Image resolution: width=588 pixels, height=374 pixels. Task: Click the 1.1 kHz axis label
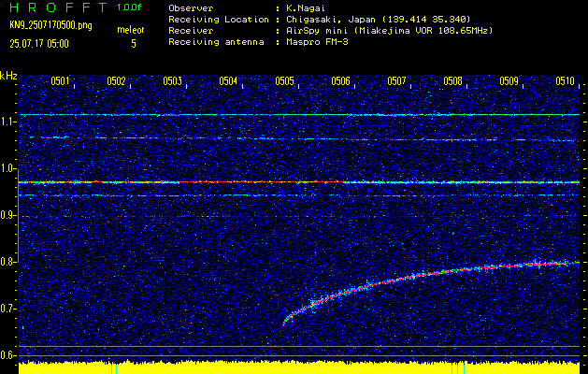pos(7,122)
